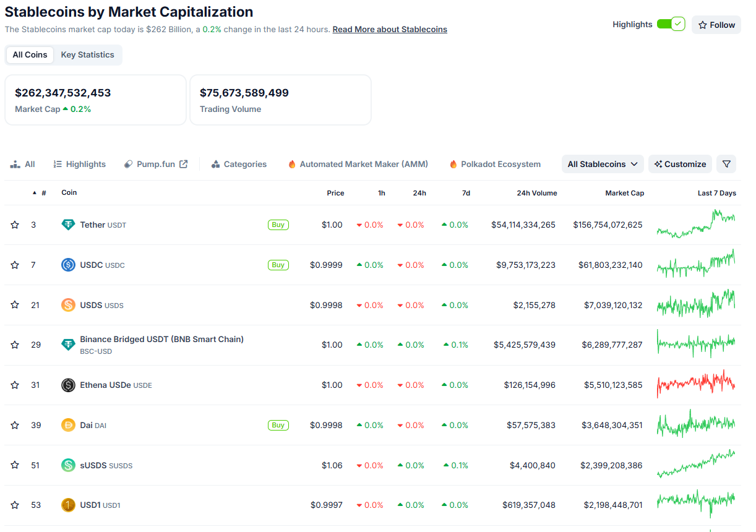Open the filter funnel icon
This screenshot has width=756, height=532.
[726, 164]
